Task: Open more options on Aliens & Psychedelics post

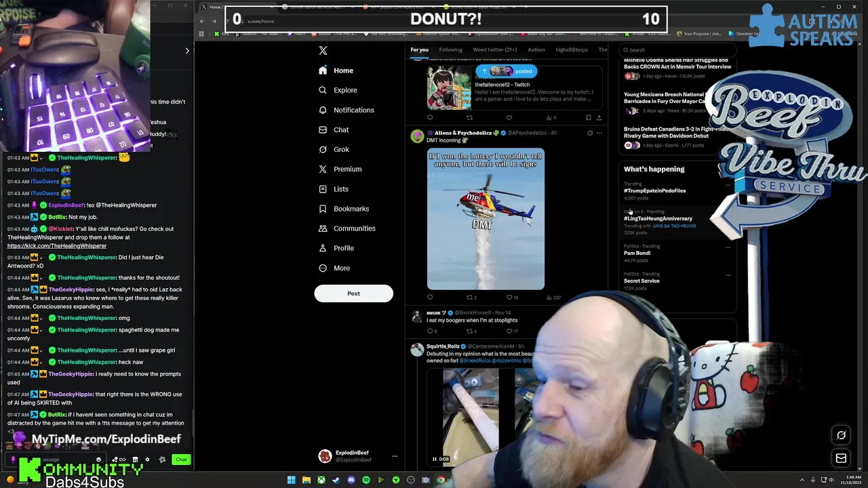Action: coord(599,133)
